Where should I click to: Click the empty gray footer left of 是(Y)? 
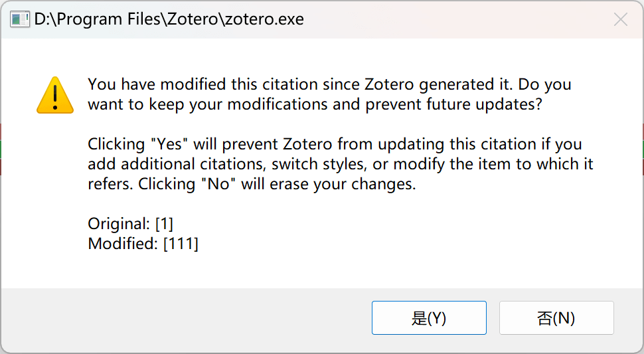pyautogui.click(x=186, y=318)
